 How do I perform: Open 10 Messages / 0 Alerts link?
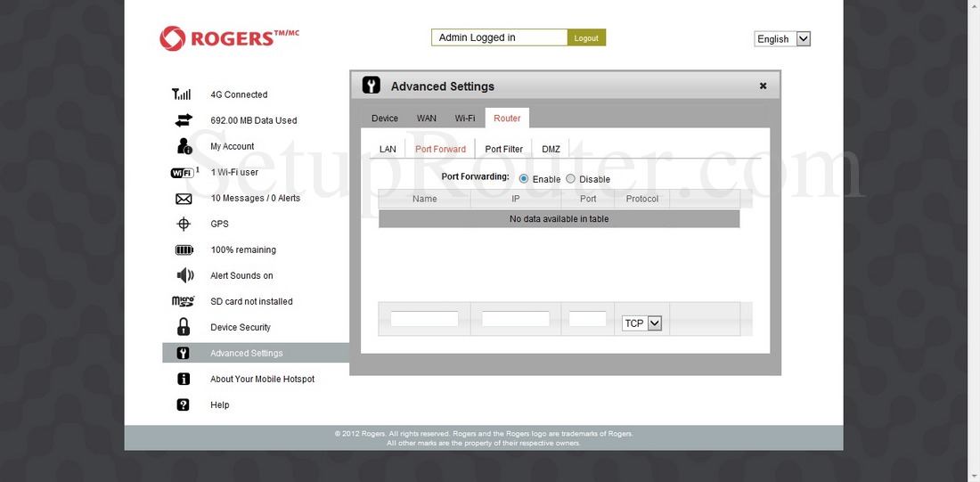click(256, 198)
